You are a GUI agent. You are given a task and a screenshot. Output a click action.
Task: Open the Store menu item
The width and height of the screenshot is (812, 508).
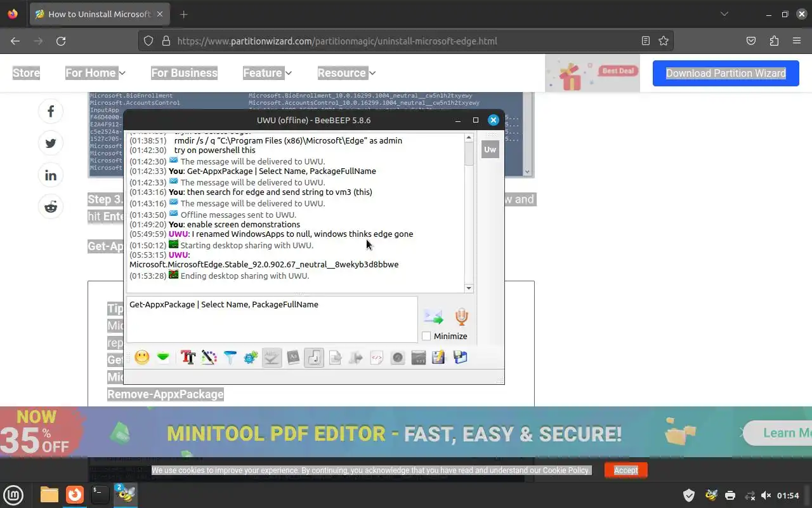27,73
